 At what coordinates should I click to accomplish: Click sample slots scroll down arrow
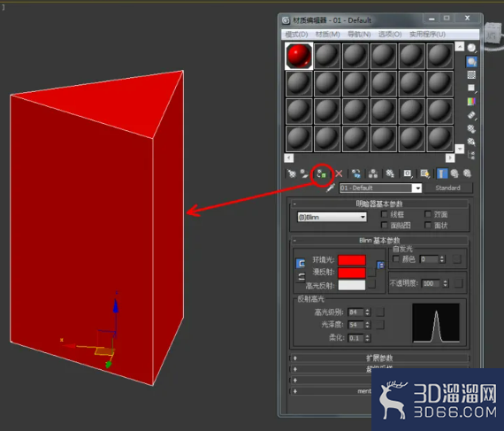460,149
